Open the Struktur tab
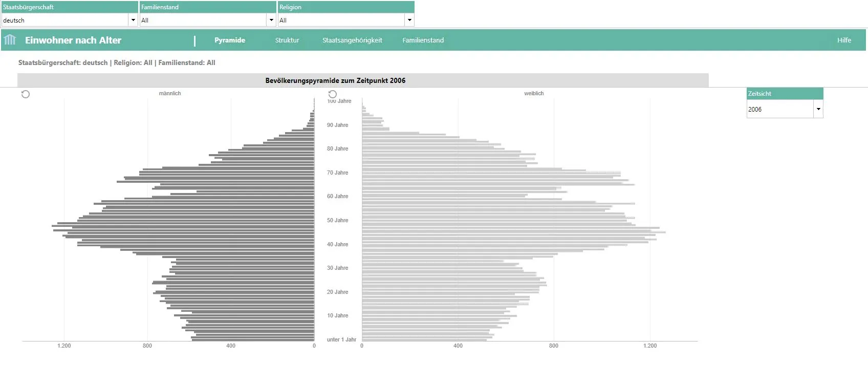The image size is (868, 385). click(x=287, y=40)
